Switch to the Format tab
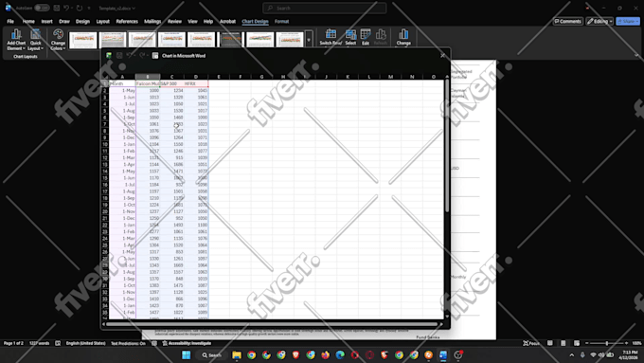The width and height of the screenshot is (644, 363). [x=281, y=22]
